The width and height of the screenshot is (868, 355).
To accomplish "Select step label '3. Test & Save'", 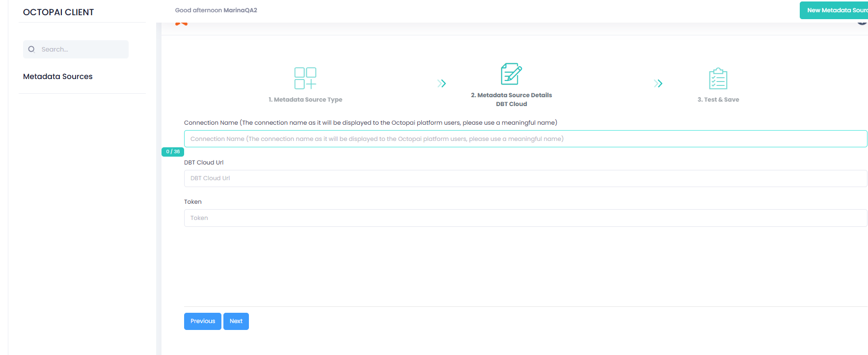I will [x=718, y=100].
